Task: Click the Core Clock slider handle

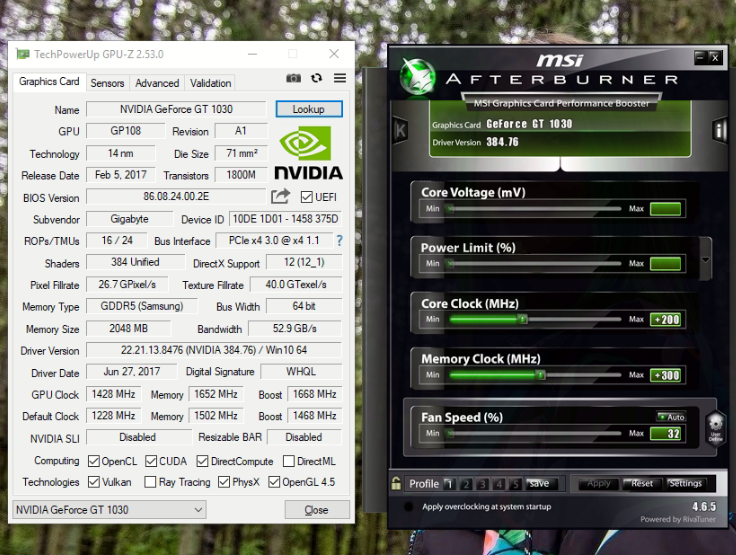Action: pyautogui.click(x=523, y=319)
